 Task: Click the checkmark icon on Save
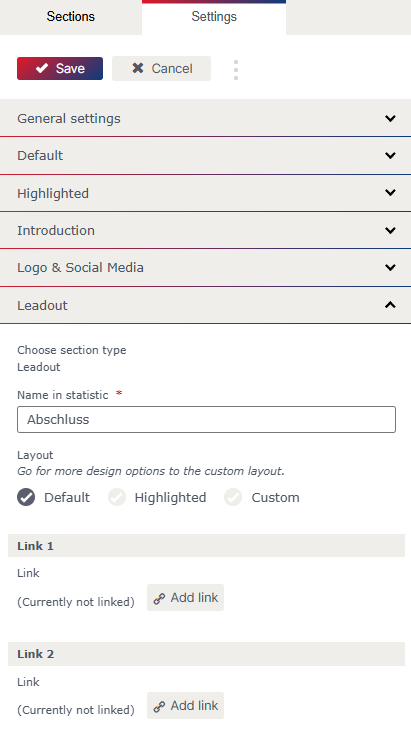[x=42, y=68]
